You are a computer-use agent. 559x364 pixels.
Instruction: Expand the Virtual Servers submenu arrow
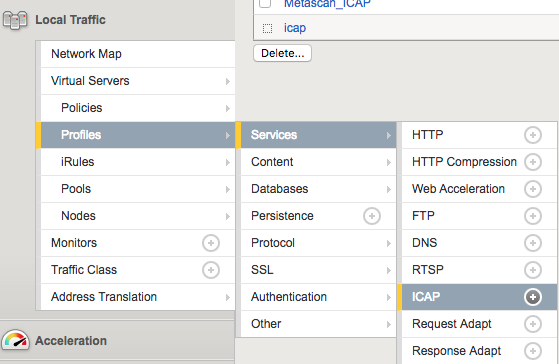pyautogui.click(x=227, y=81)
